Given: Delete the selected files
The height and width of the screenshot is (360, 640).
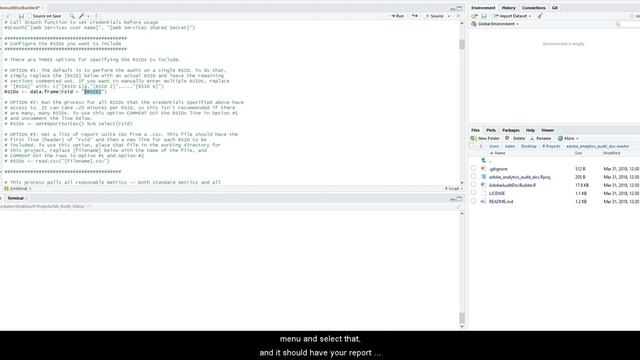Looking at the screenshot, I should pos(516,138).
